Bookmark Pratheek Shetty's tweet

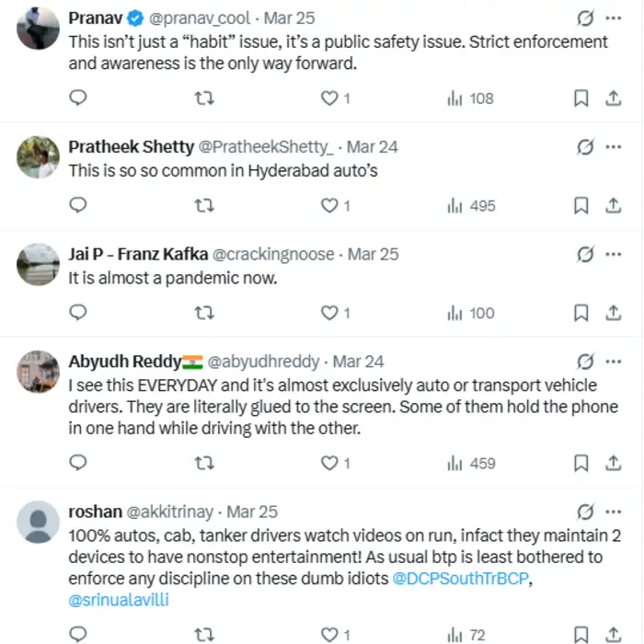(581, 206)
